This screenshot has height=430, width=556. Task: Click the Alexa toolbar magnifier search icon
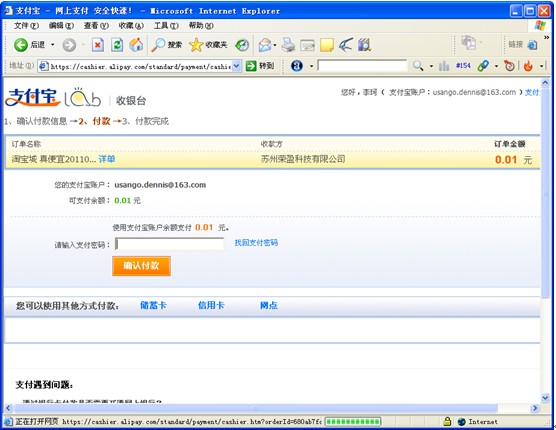pos(418,66)
